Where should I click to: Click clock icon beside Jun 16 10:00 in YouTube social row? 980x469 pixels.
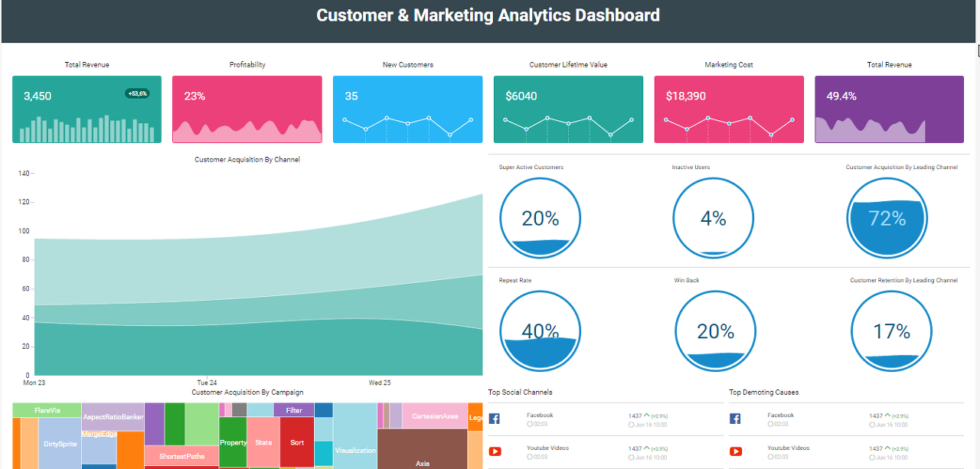pyautogui.click(x=631, y=457)
